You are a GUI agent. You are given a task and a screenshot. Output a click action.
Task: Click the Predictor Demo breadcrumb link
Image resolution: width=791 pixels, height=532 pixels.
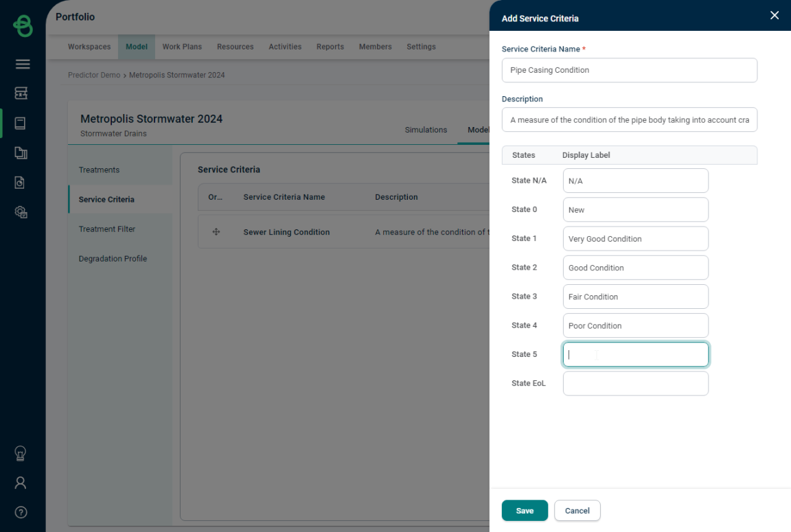click(x=94, y=75)
